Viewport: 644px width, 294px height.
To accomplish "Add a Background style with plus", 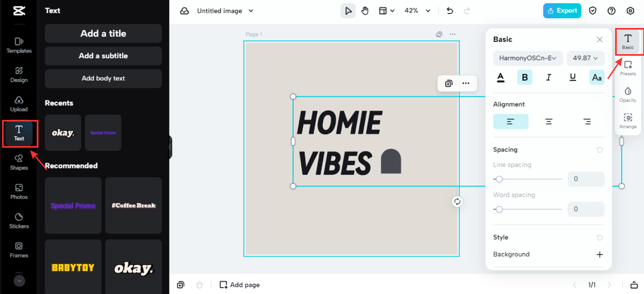I will 599,255.
